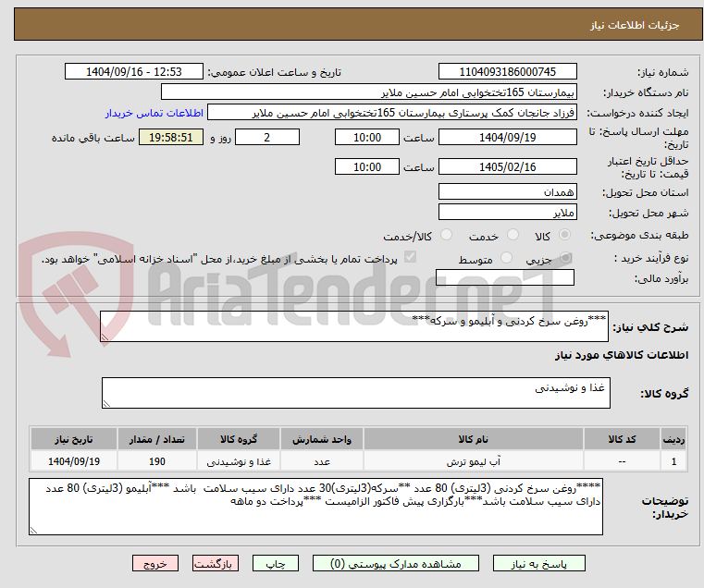Click the تاریخ نیاز column header
Screen dimensions: 704x588
click(74, 439)
